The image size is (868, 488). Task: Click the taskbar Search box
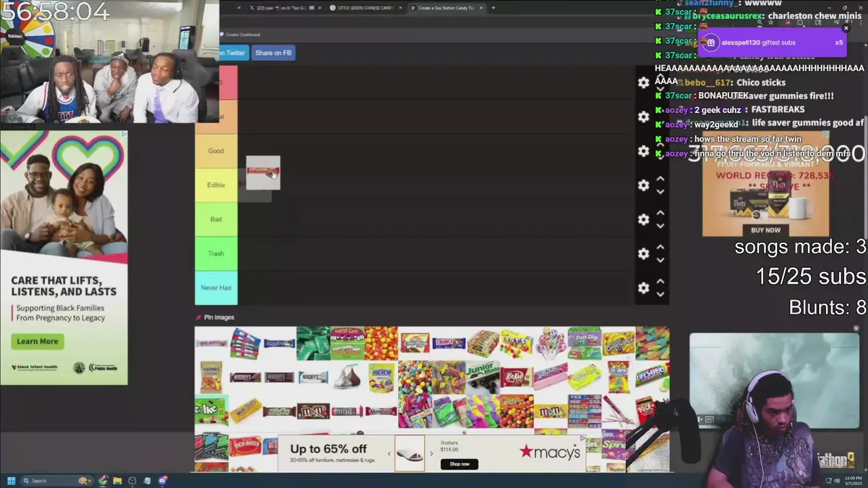[x=58, y=481]
